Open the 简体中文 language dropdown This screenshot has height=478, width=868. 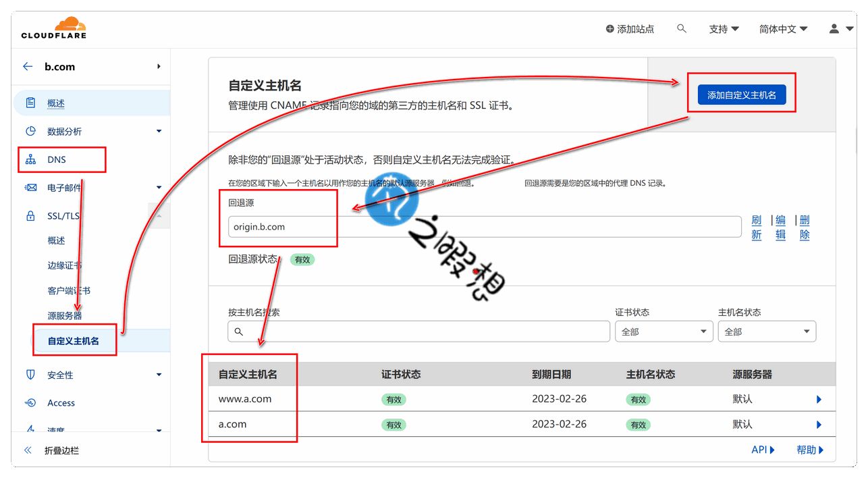pos(783,29)
